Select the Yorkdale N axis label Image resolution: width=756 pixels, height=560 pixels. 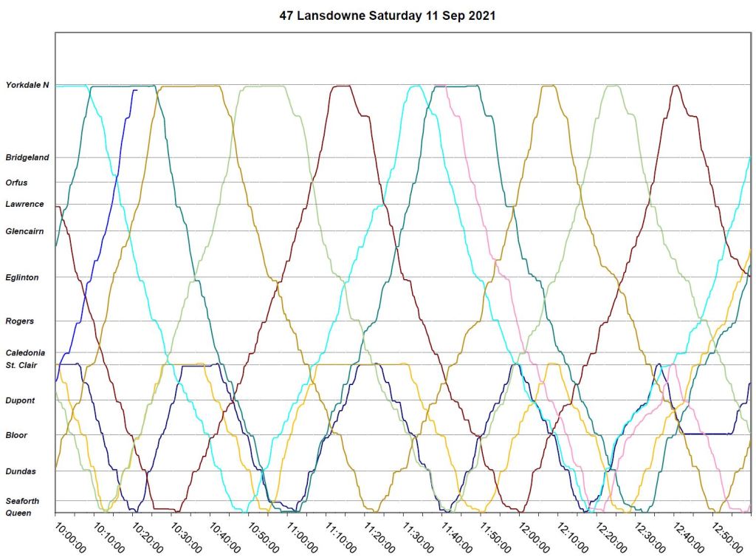coord(27,85)
